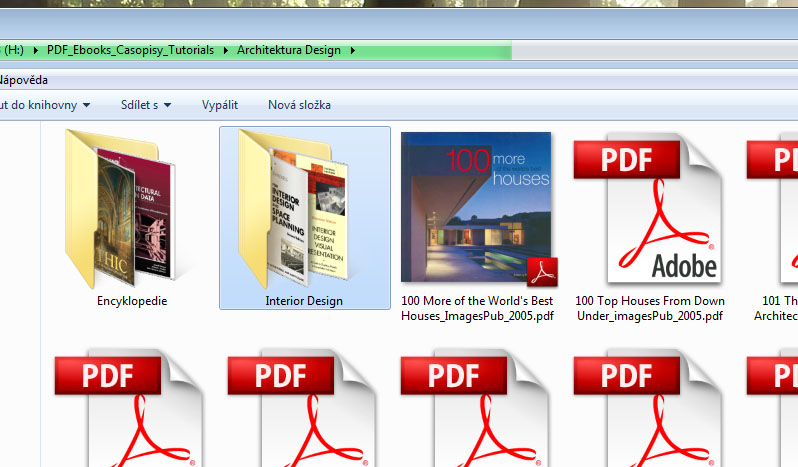This screenshot has height=467, width=798.
Task: Click the Interior Design folder label
Action: coord(304,301)
